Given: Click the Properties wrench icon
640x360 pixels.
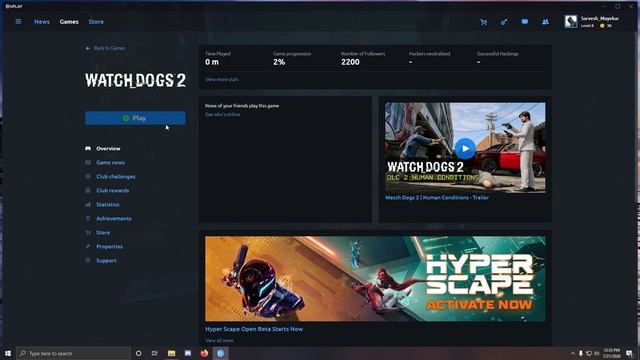Looking at the screenshot, I should [x=88, y=247].
